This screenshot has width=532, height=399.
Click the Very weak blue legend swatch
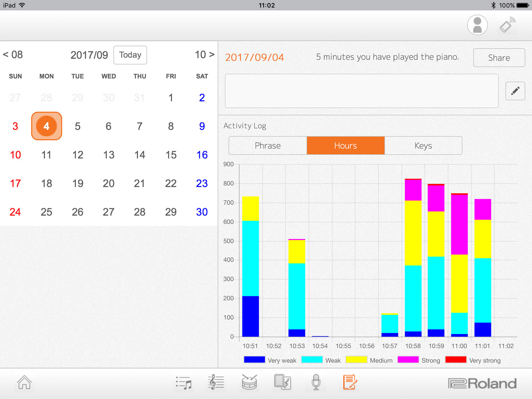tap(254, 359)
